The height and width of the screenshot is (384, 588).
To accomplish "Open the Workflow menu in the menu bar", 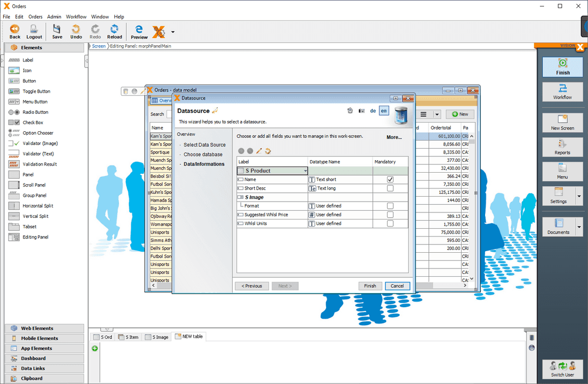I will (76, 16).
